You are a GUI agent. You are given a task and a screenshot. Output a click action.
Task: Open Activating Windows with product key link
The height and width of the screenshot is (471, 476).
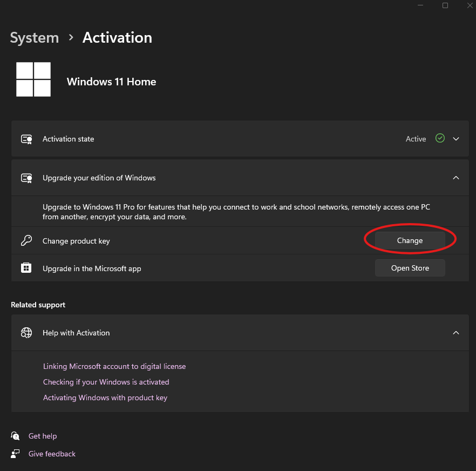pos(105,398)
